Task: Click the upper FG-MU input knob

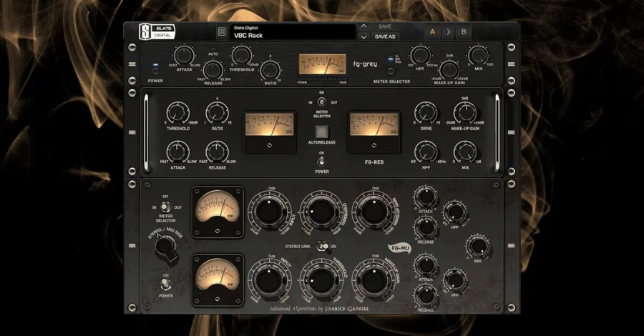Action: [269, 212]
